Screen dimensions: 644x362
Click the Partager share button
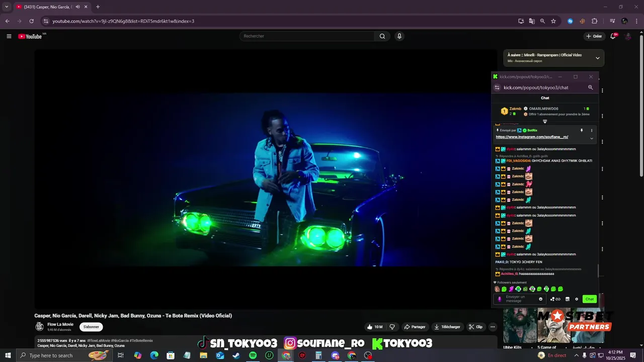point(415,327)
